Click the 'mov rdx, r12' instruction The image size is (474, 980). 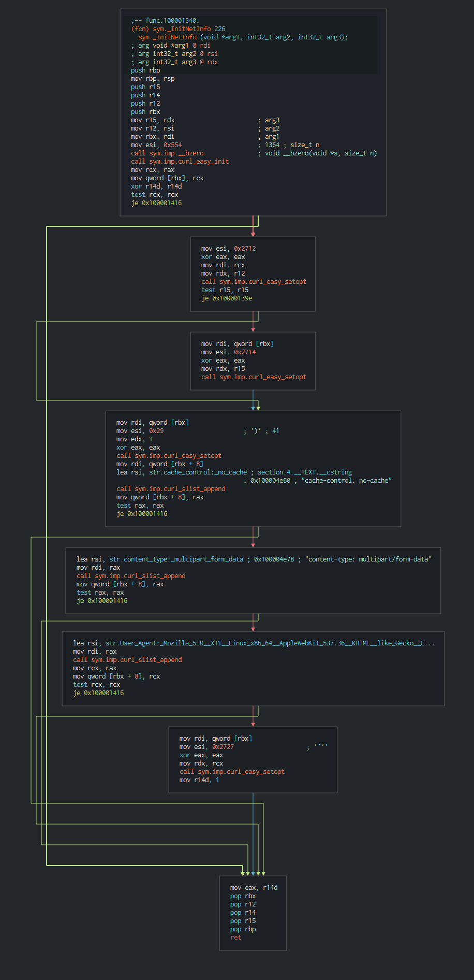tap(223, 273)
